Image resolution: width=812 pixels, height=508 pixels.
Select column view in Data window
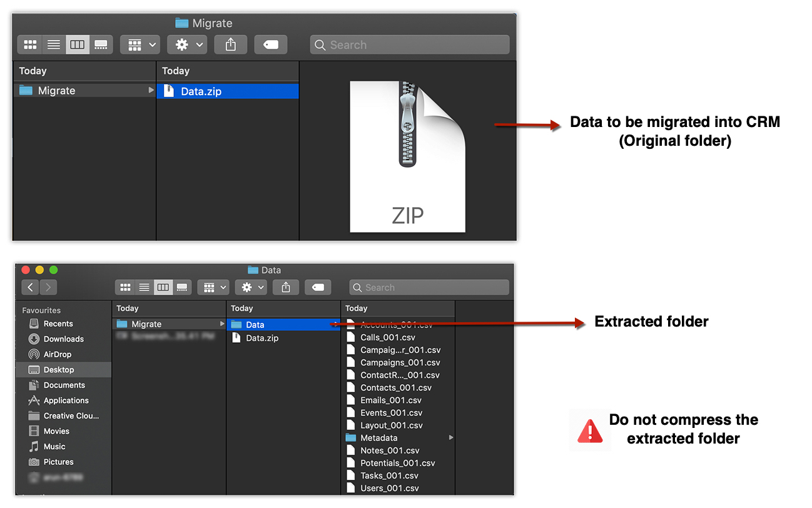click(x=163, y=287)
